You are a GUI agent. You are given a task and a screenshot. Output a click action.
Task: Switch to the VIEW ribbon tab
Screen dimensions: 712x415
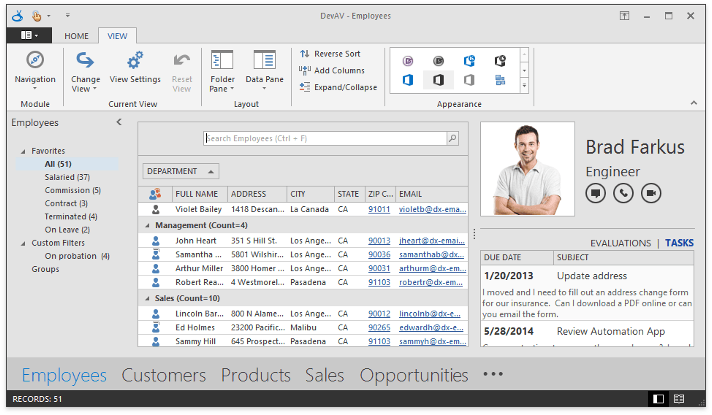tap(117, 36)
